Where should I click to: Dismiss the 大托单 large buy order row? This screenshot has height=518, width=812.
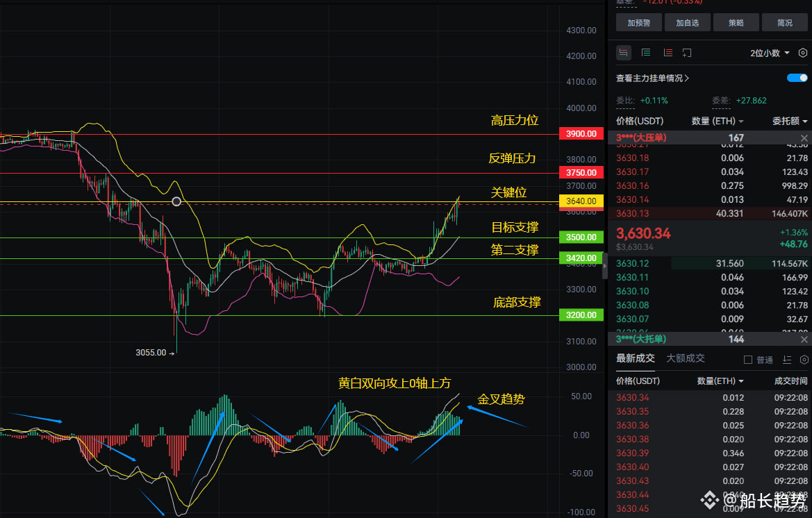point(804,340)
